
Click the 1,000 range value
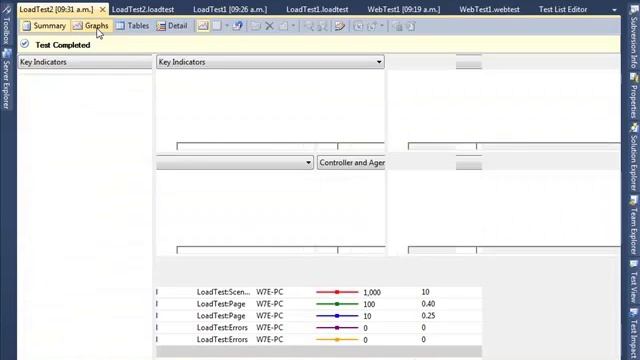click(372, 293)
